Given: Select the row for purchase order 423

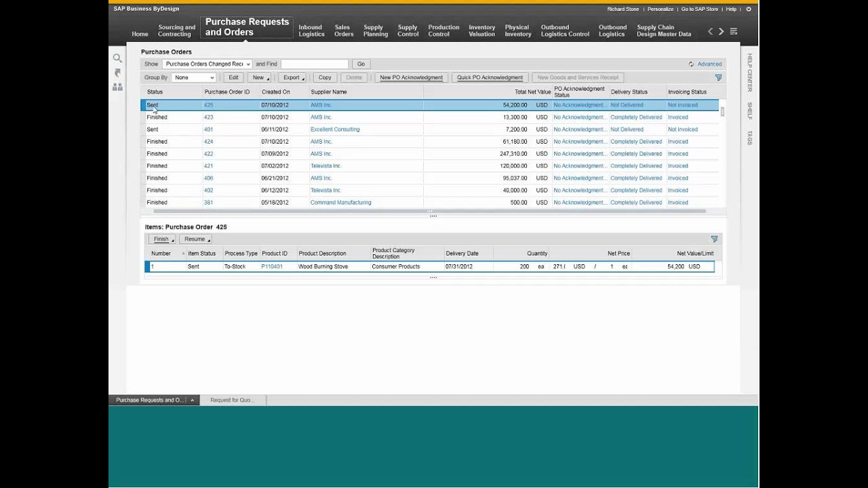Looking at the screenshot, I should pos(429,117).
